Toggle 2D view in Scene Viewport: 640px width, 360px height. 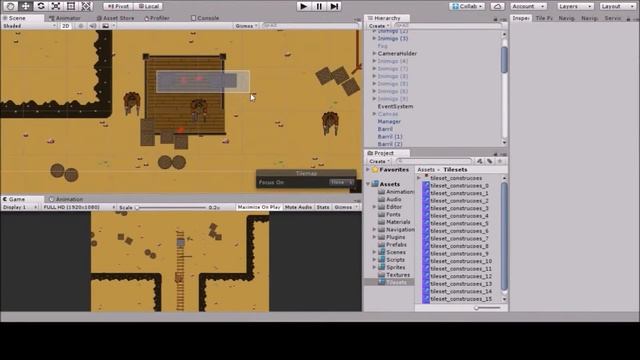(x=65, y=26)
